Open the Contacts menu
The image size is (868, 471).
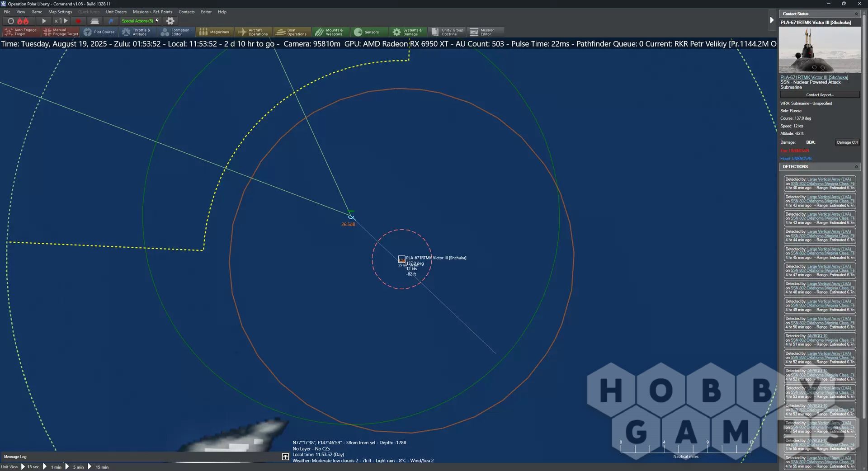(x=186, y=12)
